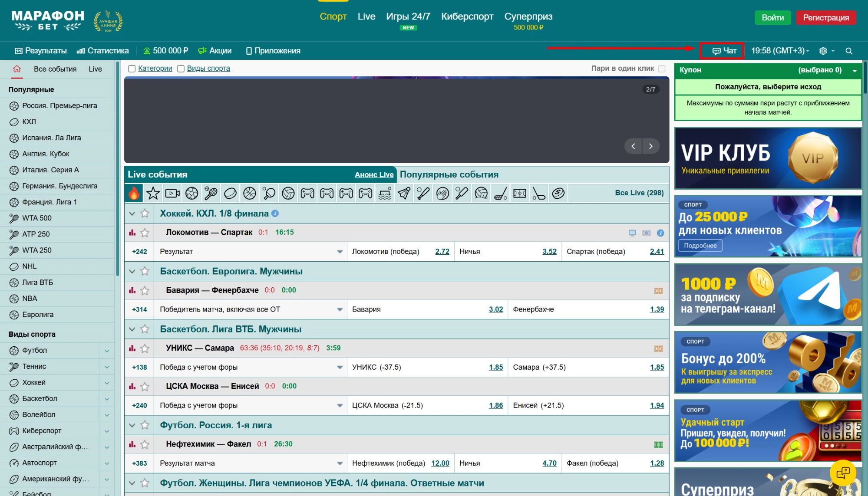Screen dimensions: 868x496
Task: Open the help chat floating yellow button
Action: 842,472
